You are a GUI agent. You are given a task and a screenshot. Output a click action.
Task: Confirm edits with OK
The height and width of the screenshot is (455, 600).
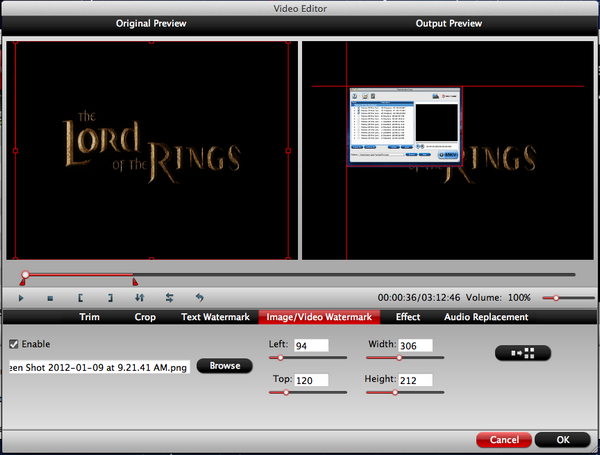pos(562,440)
